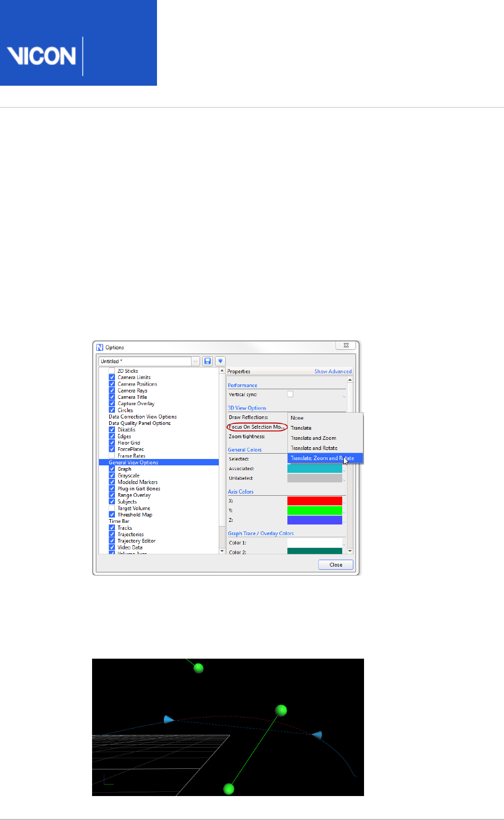Click the Draw Reflections property label
Screen dimensions: 504x820
(x=249, y=417)
